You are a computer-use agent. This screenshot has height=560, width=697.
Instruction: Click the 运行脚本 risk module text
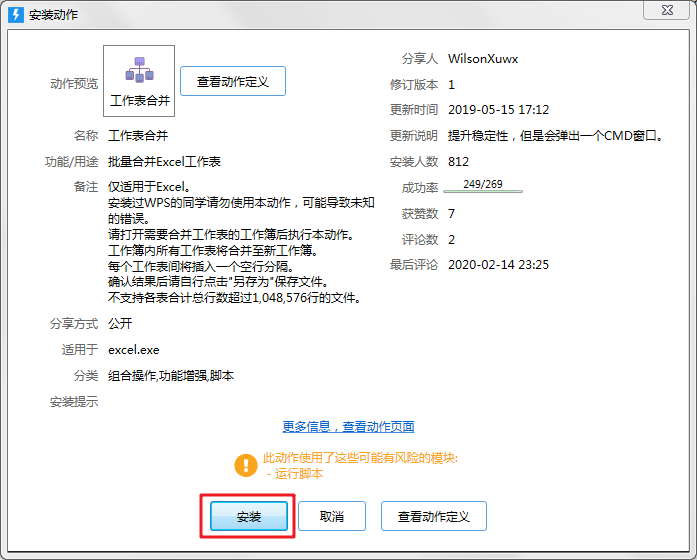[298, 474]
